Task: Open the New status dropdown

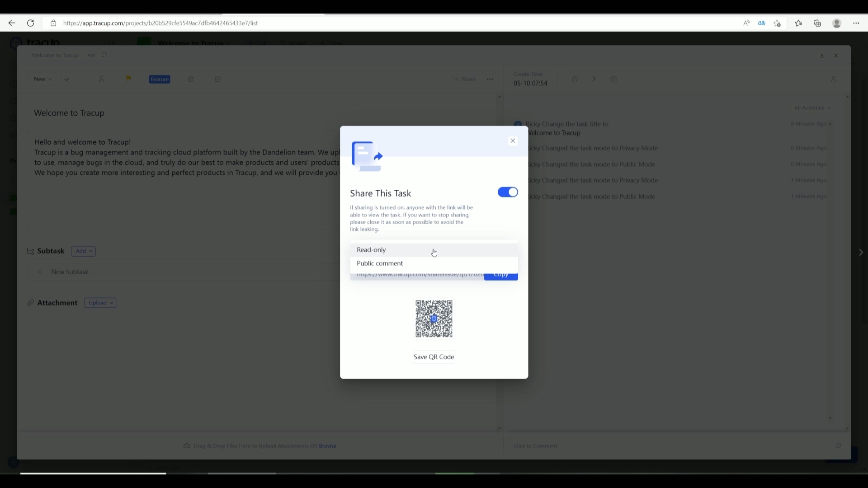Action: tap(42, 79)
